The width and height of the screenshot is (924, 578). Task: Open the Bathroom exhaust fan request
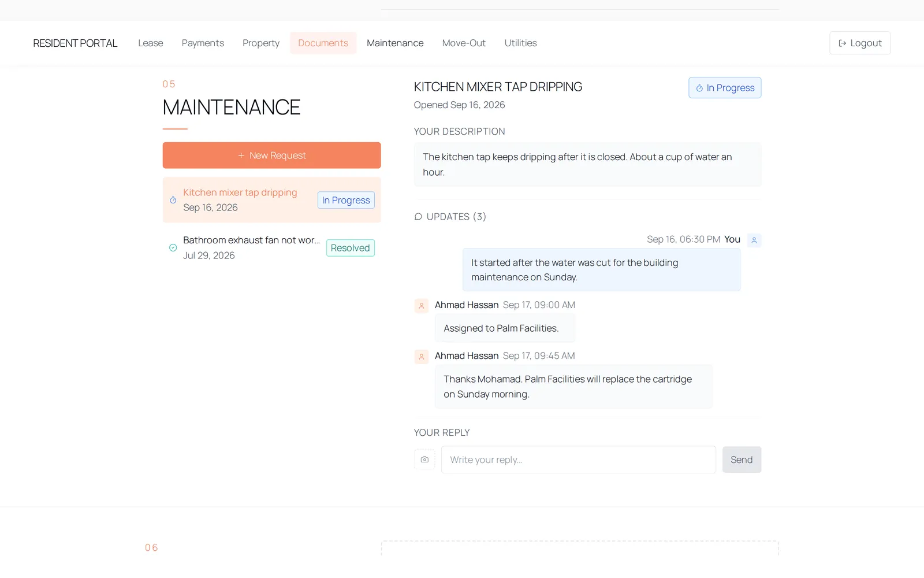point(271,247)
